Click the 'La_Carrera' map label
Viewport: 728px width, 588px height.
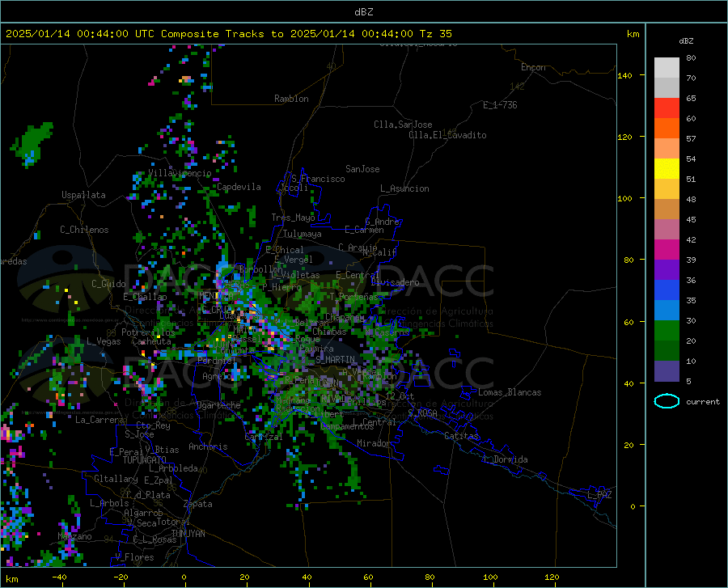[99, 420]
